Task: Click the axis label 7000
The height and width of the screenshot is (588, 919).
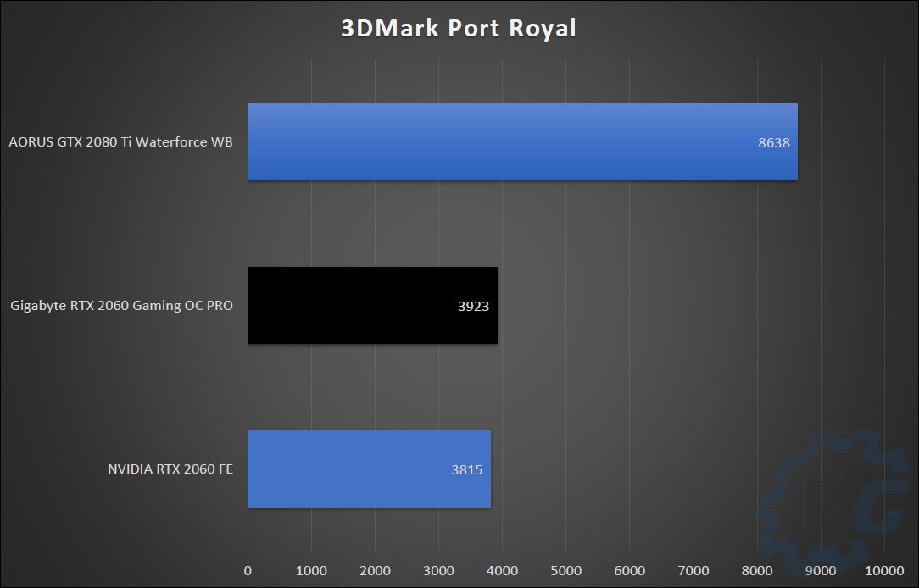Action: pos(693,570)
